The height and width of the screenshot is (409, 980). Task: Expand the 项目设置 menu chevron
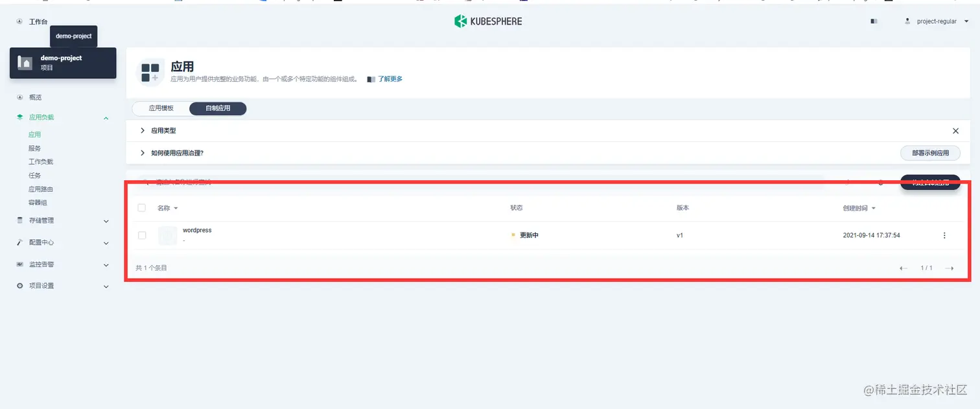pos(106,286)
